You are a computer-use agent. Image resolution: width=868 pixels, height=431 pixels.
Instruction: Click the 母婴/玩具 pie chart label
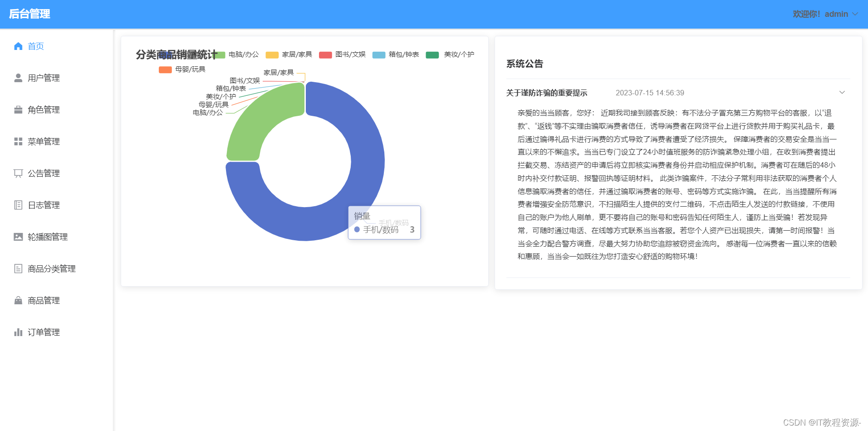point(214,105)
